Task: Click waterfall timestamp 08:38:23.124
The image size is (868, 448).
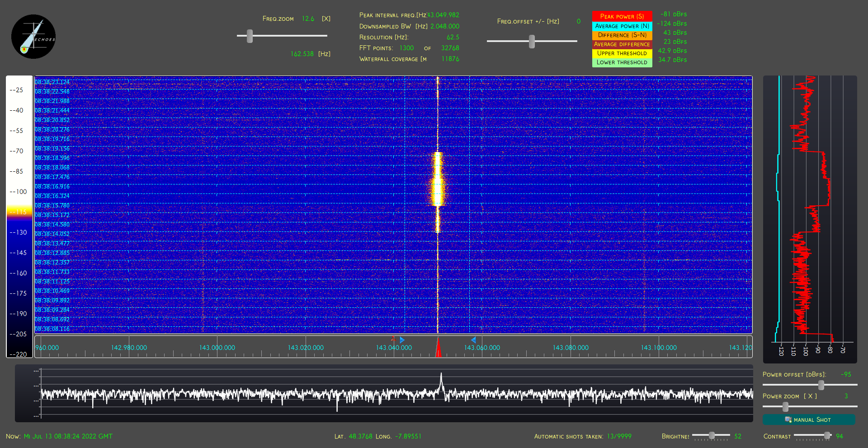Action: pos(52,82)
